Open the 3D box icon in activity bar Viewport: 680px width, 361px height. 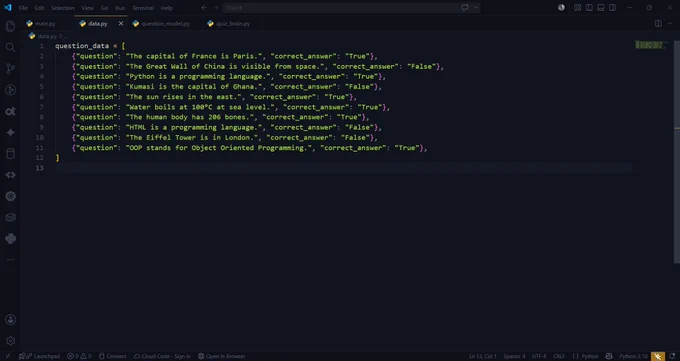[x=10, y=217]
